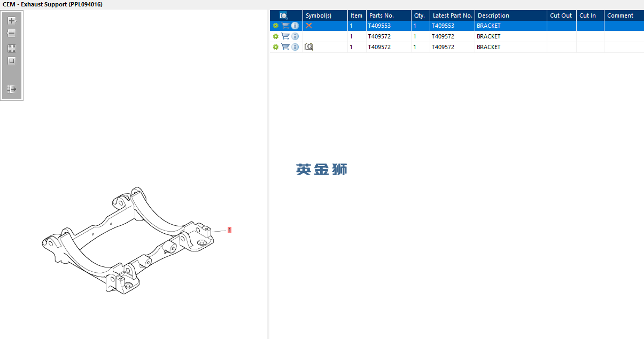The width and height of the screenshot is (644, 339).
Task: Click cart icon in T409572 row without symbol
Action: point(285,36)
